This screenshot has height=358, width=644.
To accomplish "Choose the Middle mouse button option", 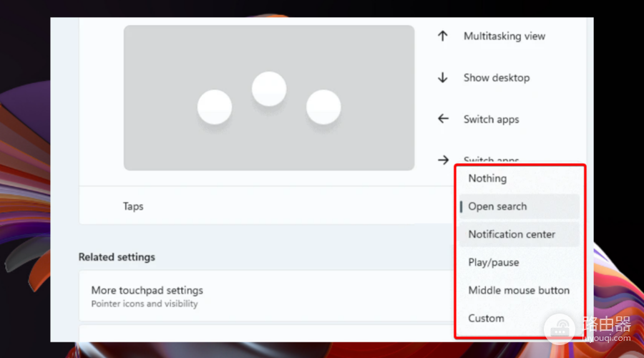I will click(519, 290).
